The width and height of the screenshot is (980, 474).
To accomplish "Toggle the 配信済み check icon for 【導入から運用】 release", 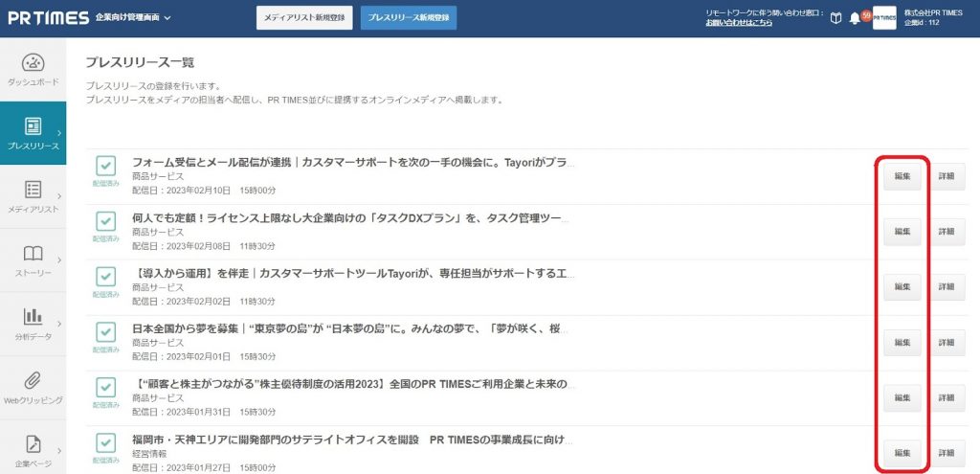I will click(x=105, y=277).
